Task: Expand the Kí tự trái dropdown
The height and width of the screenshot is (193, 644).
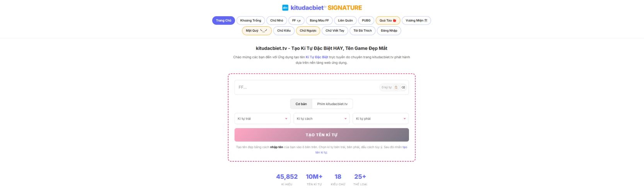Action: point(262,119)
